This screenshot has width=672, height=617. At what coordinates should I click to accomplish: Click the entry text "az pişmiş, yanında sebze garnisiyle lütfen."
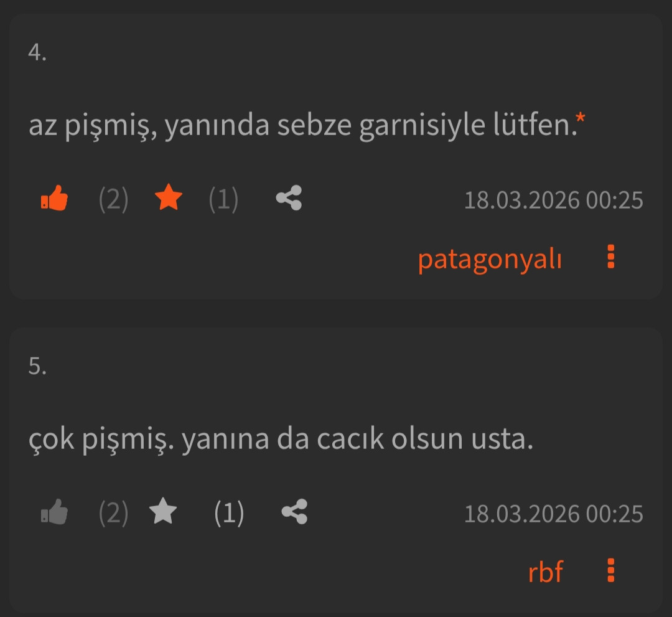(x=301, y=126)
